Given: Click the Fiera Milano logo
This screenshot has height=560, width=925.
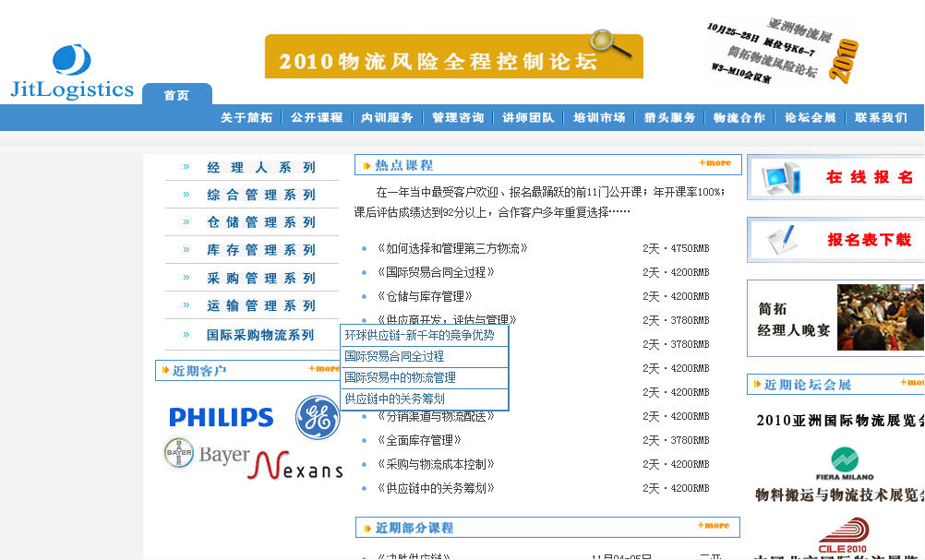Looking at the screenshot, I should click(x=844, y=464).
